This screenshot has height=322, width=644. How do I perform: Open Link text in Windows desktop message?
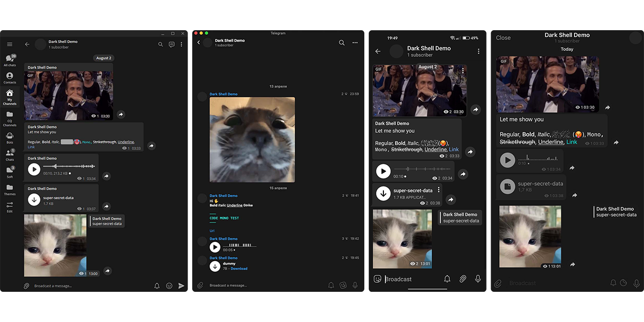(x=31, y=147)
